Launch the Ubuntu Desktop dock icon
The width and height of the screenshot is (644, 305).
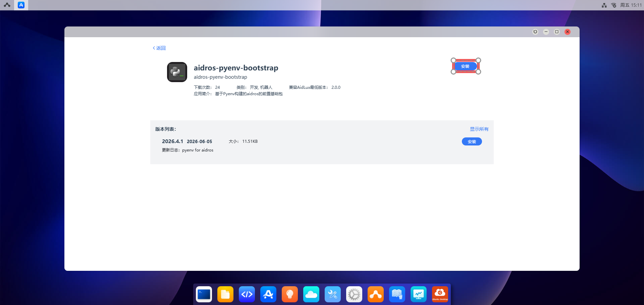point(440,294)
